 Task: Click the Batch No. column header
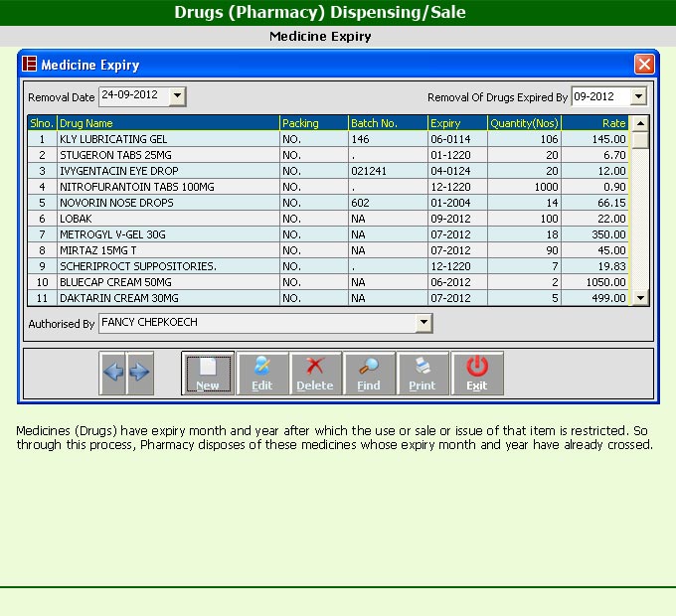coord(388,123)
